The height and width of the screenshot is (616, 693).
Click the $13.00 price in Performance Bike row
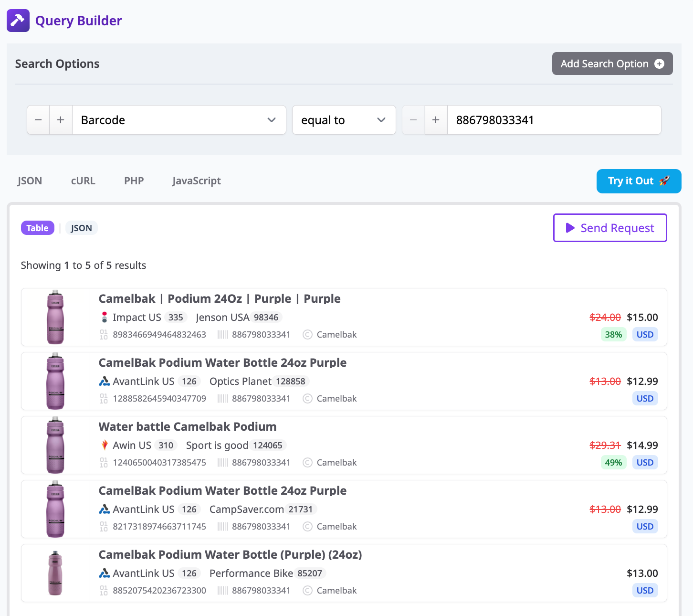(x=642, y=573)
